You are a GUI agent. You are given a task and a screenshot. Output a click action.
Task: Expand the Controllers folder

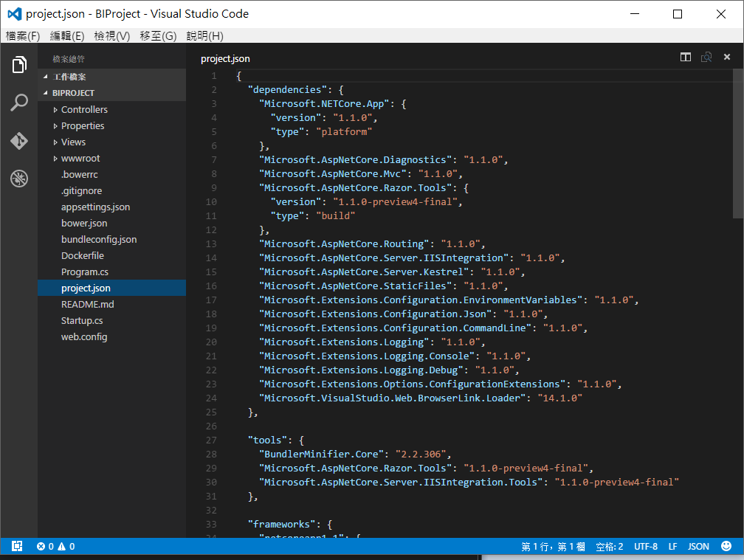[x=111, y=109]
